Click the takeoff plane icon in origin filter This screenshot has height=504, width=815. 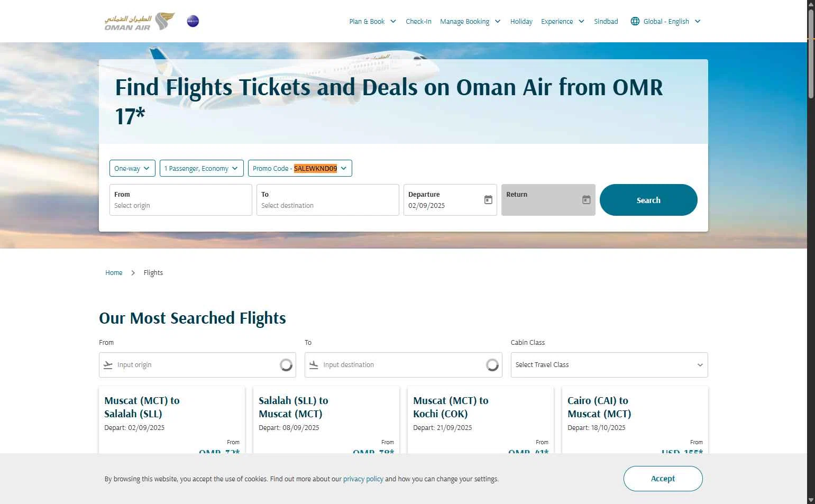click(x=108, y=365)
